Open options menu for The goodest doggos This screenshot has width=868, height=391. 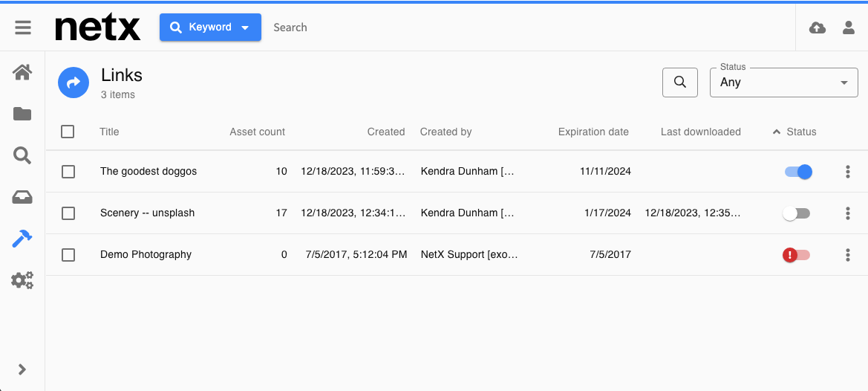pos(847,172)
